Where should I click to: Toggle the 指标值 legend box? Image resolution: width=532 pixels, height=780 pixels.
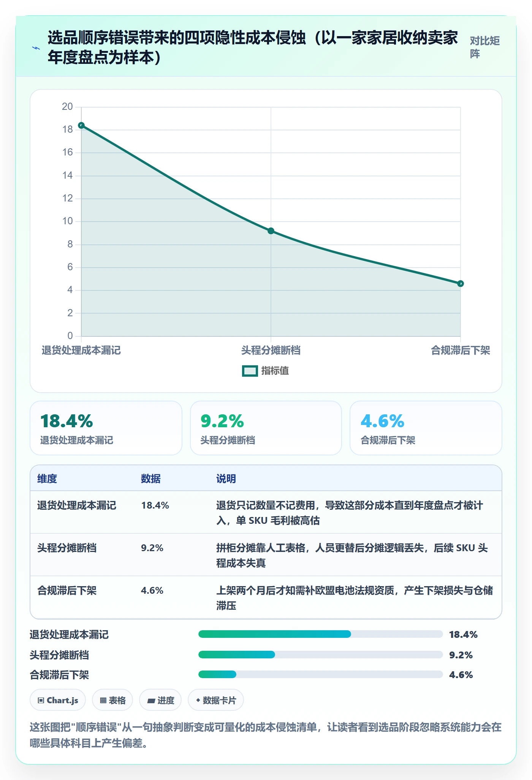(x=250, y=371)
